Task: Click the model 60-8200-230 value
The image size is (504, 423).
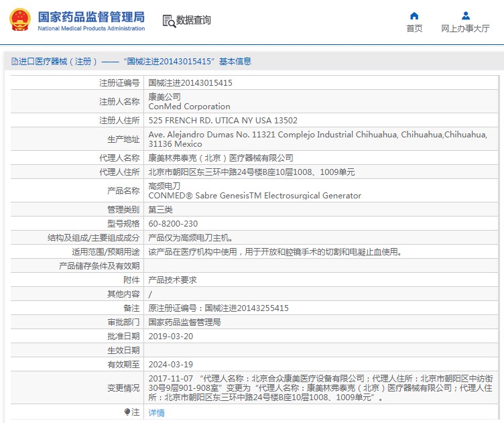Action: (173, 224)
